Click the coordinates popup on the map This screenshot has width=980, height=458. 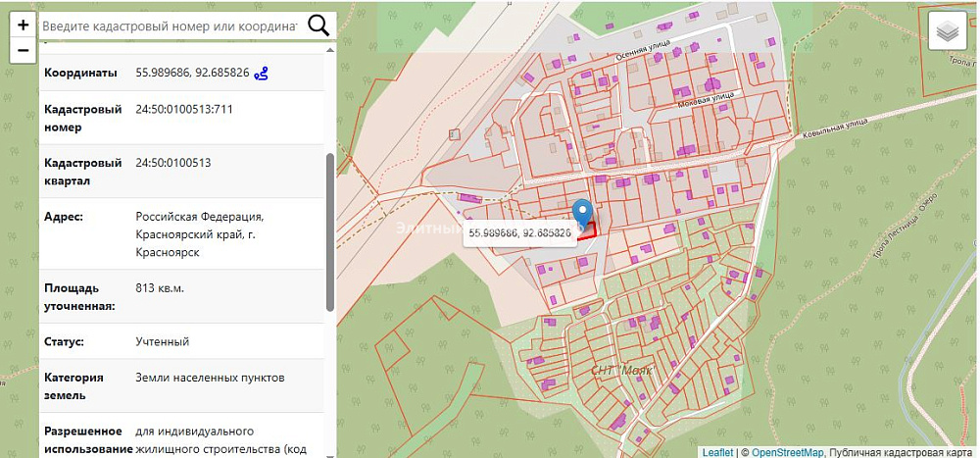(519, 234)
